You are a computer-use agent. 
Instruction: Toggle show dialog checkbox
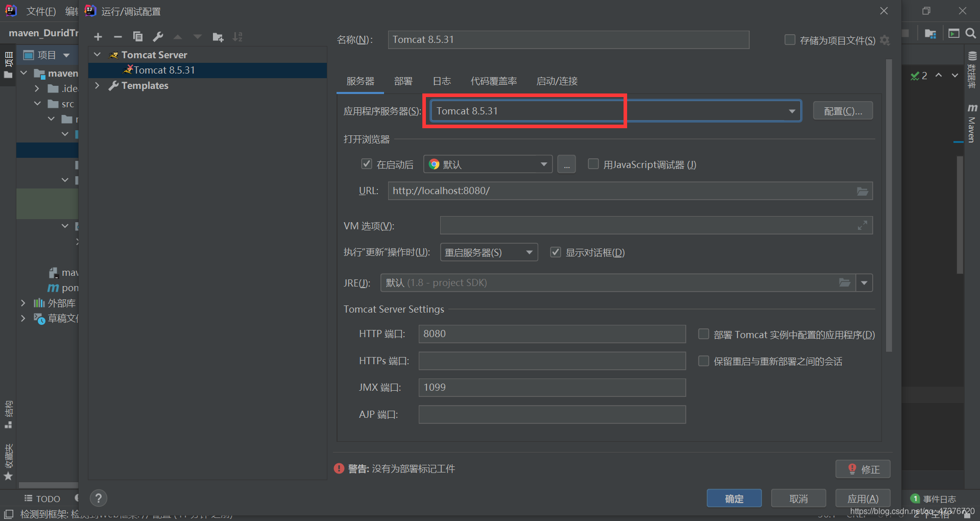click(555, 252)
